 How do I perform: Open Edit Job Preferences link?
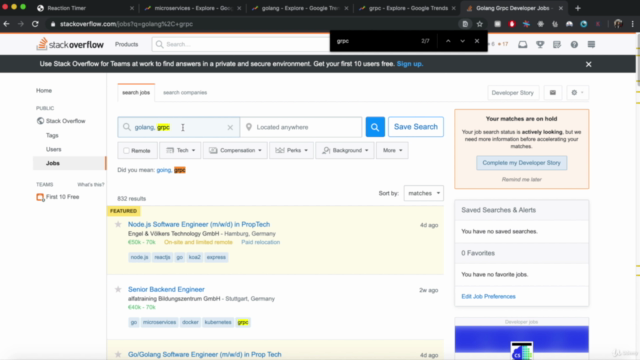click(488, 296)
